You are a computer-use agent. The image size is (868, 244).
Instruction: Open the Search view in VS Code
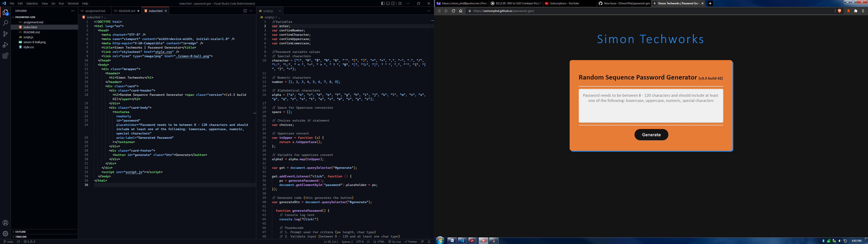(x=5, y=23)
